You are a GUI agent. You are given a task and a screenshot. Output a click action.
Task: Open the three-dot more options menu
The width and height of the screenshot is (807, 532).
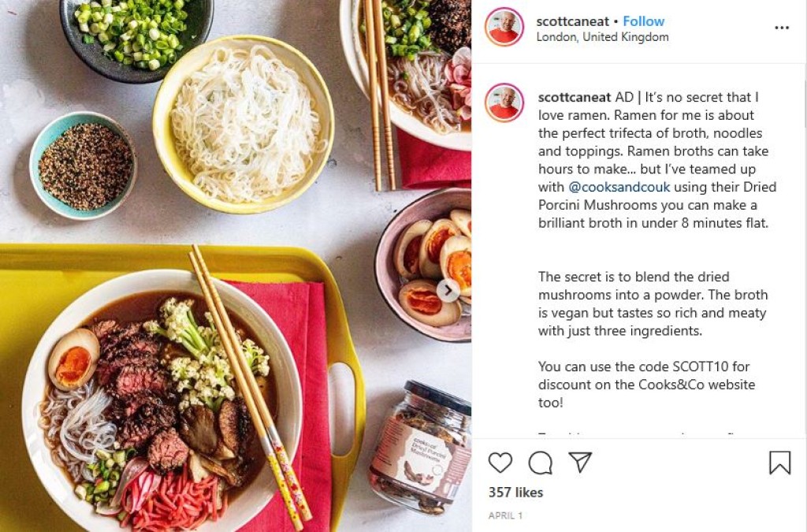pyautogui.click(x=782, y=28)
